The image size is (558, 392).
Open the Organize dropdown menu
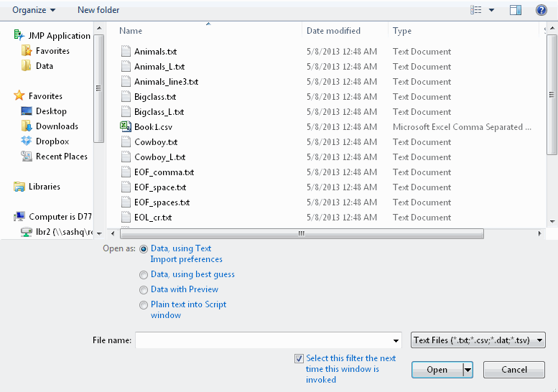34,10
